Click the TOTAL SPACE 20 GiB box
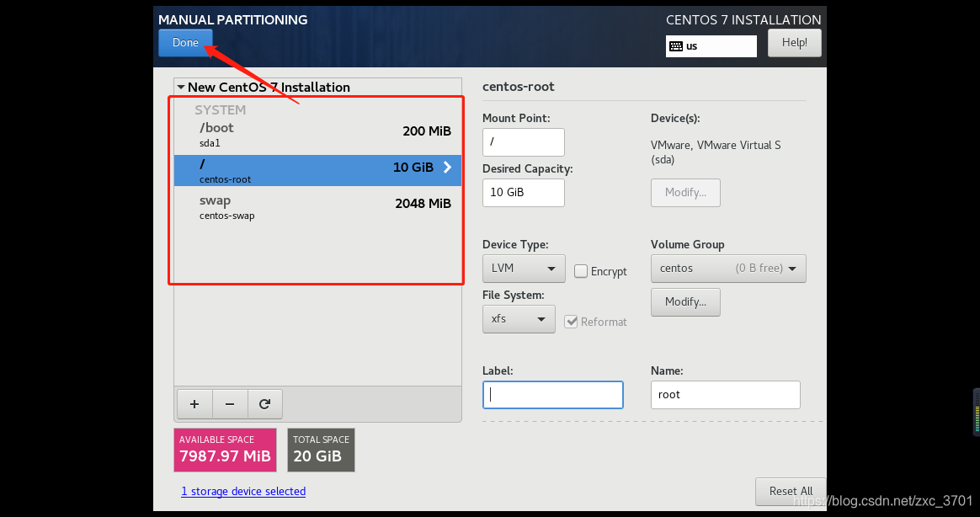This screenshot has width=980, height=517. (x=322, y=450)
